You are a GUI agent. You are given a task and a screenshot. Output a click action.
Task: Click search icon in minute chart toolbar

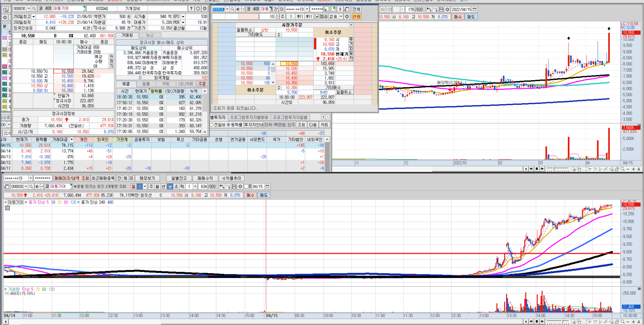(31, 186)
